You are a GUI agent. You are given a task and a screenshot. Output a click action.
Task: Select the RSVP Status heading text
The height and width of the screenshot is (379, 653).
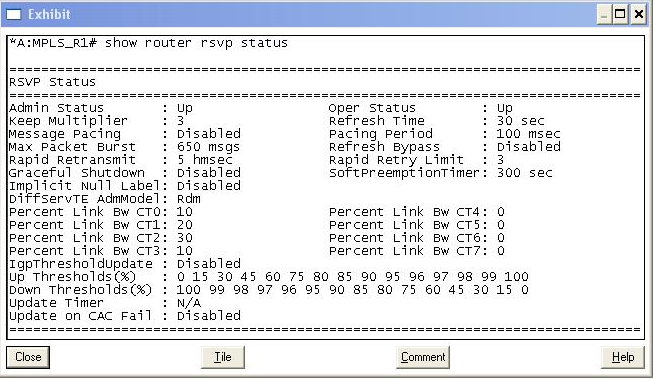click(x=52, y=82)
